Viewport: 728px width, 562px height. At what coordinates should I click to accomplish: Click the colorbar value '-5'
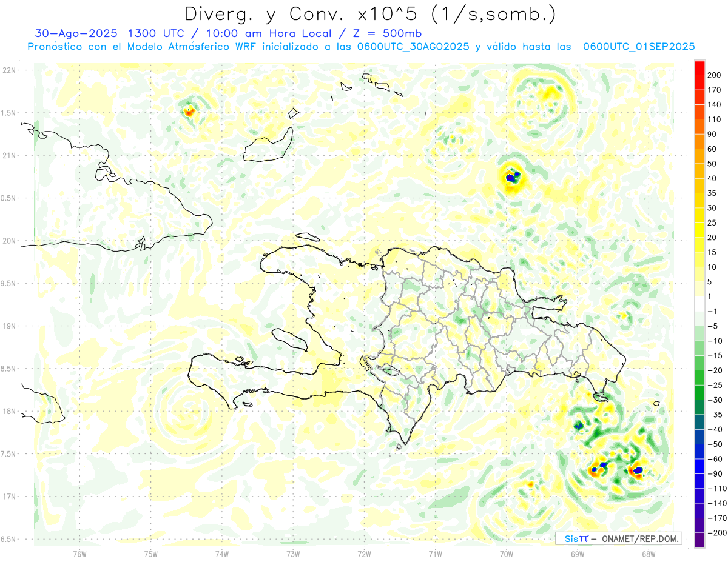(713, 326)
